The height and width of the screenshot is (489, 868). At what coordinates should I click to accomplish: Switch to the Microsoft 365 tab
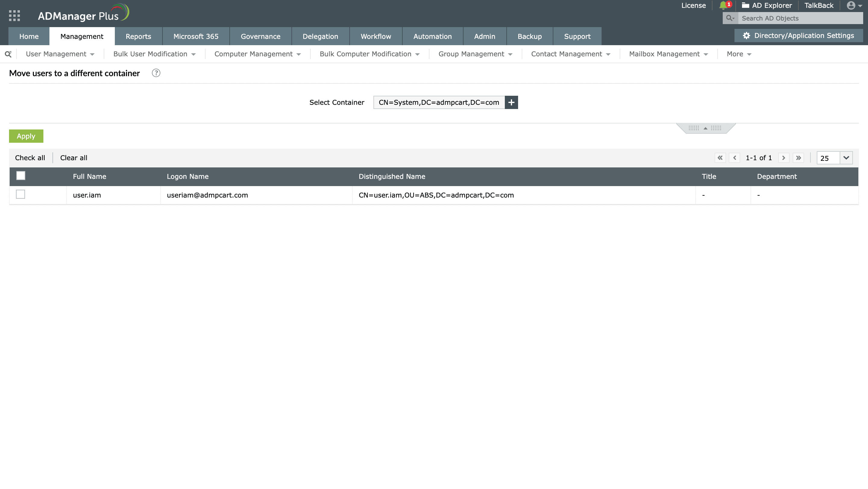point(196,36)
